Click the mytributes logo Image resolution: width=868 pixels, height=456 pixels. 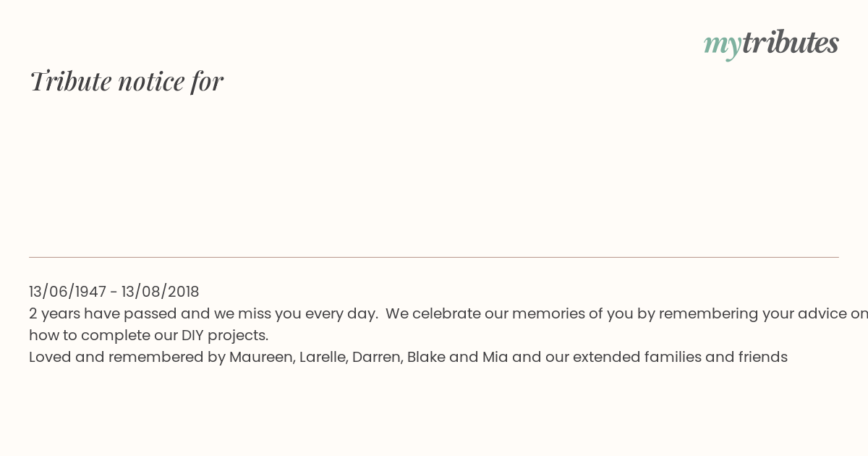coord(771,43)
